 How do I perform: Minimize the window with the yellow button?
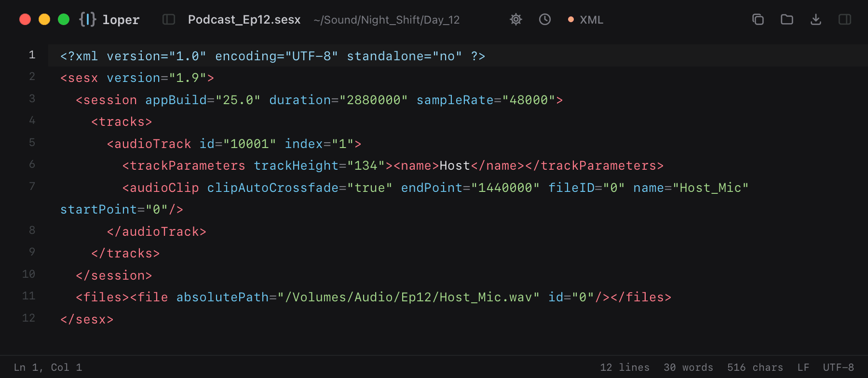pos(44,19)
